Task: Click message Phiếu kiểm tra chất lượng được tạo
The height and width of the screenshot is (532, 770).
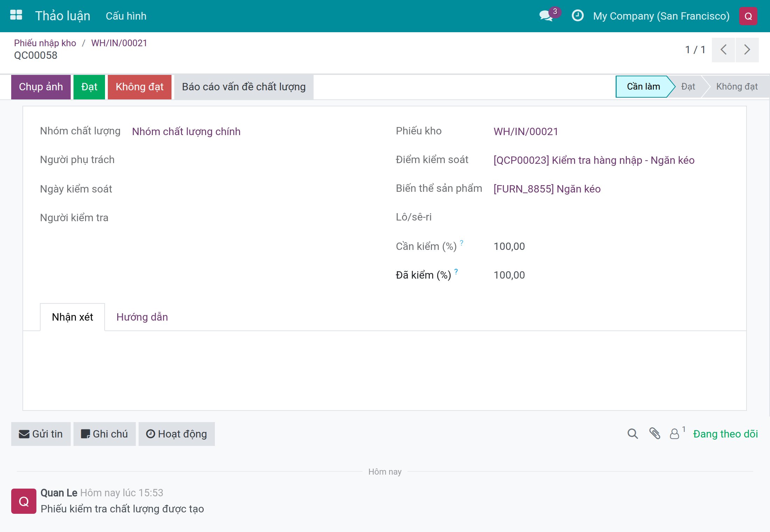Action: [122, 509]
